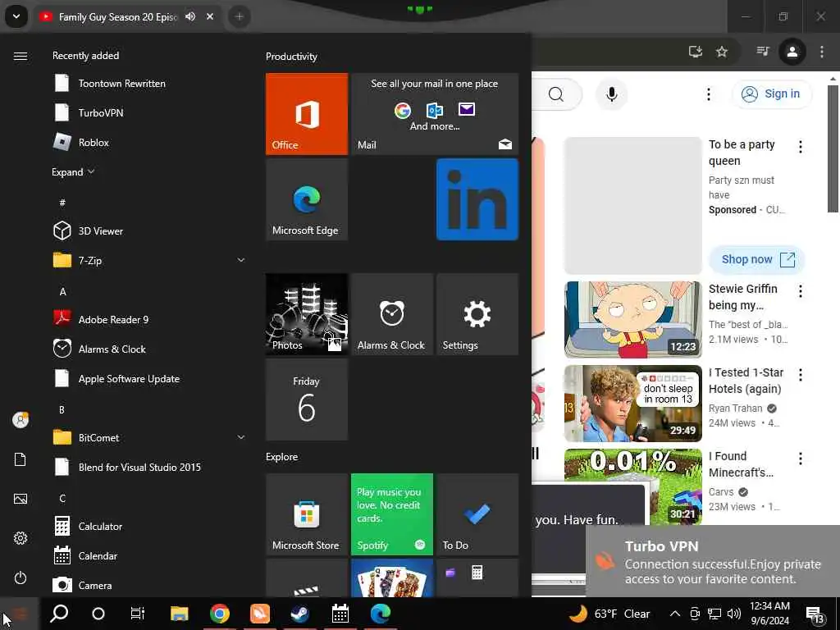Launch Microsoft Edge tile
Screen dimensions: 840x630
coord(307,199)
